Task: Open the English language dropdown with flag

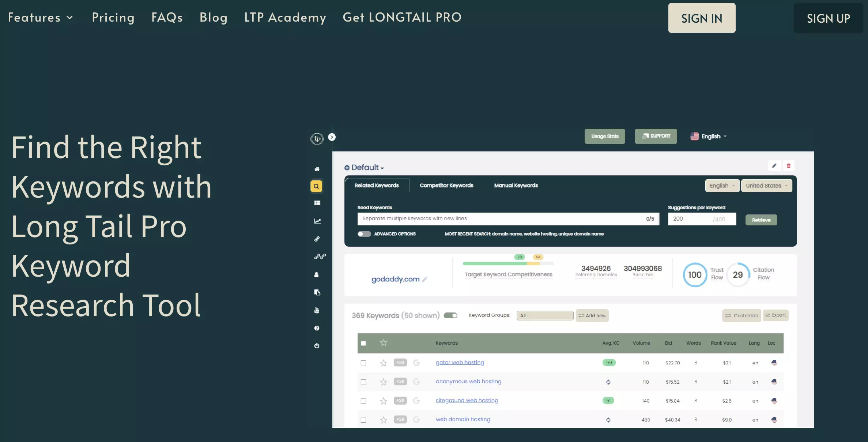Action: 708,136
